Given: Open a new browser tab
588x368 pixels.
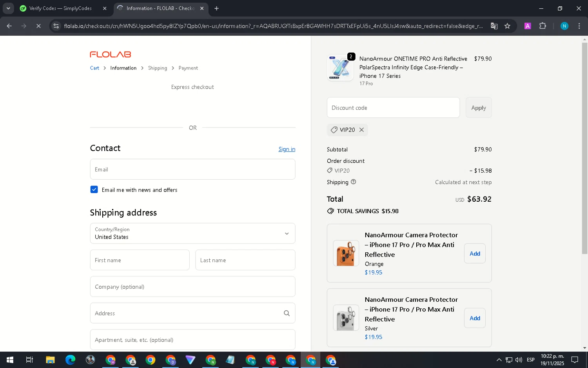Looking at the screenshot, I should (216, 8).
